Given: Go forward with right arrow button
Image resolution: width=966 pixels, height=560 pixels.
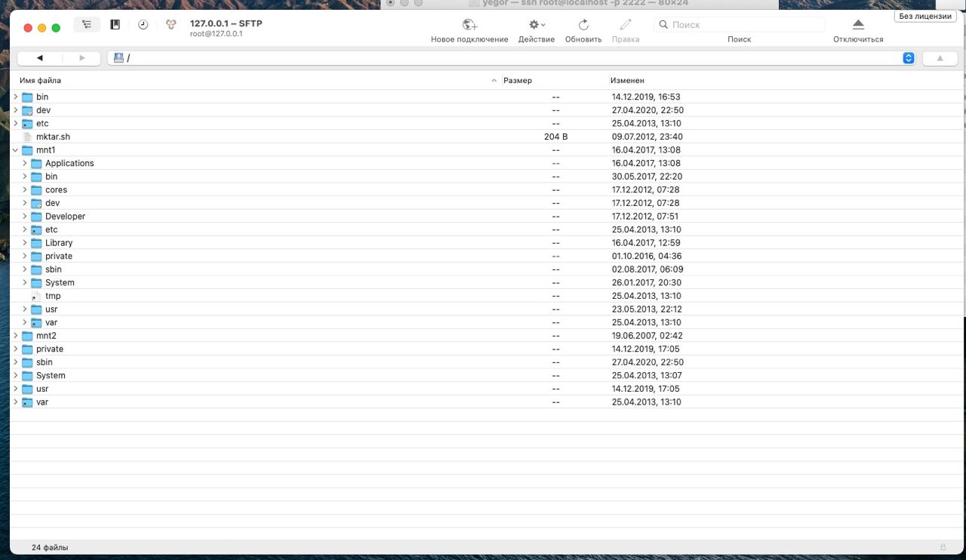Looking at the screenshot, I should pyautogui.click(x=82, y=58).
